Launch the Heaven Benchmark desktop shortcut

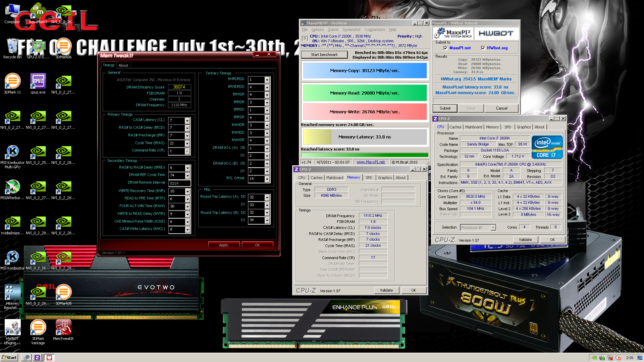coord(12,297)
